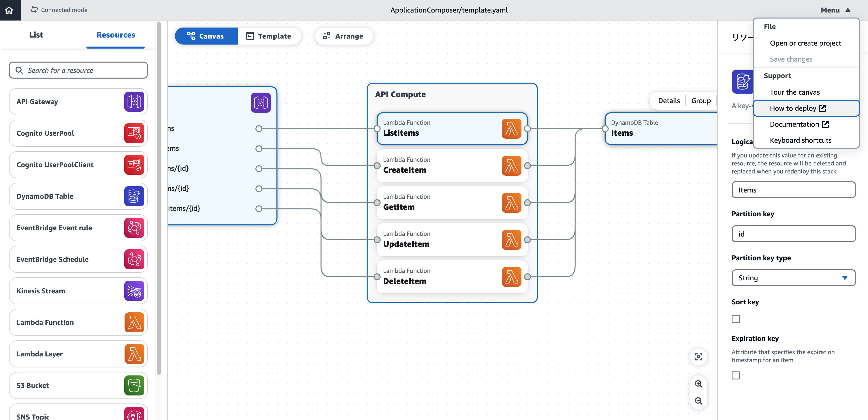The width and height of the screenshot is (868, 420).
Task: Click search magnifier icon
Action: click(x=19, y=70)
